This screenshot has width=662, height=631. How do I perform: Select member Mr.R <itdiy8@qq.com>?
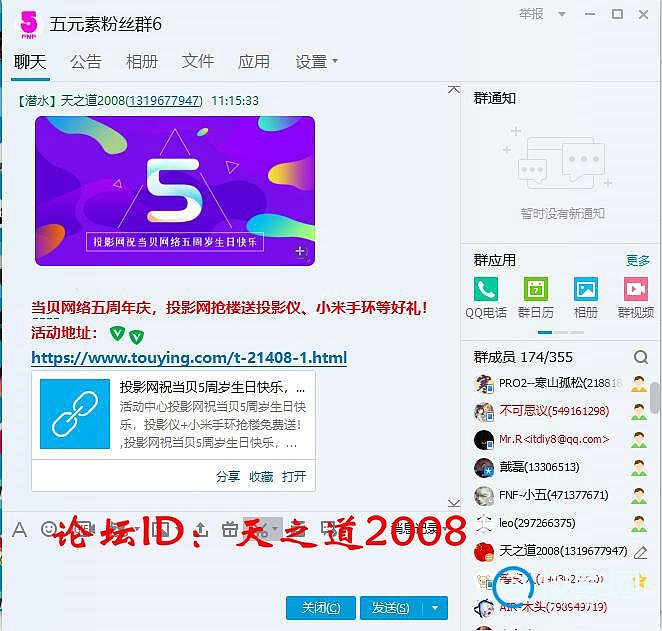(554, 439)
